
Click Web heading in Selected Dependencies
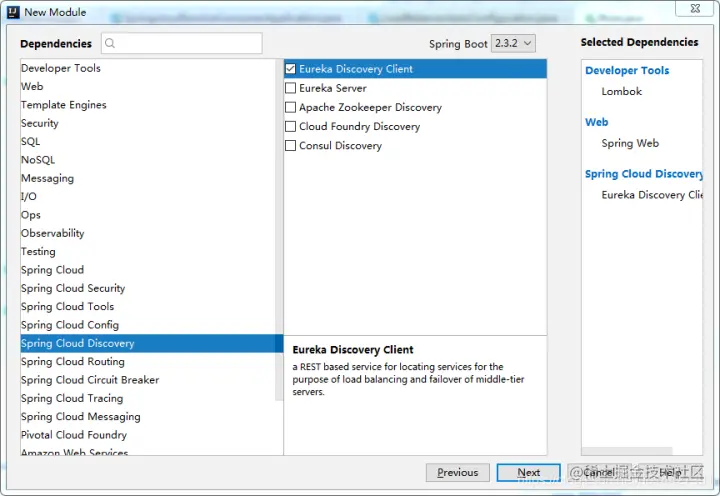point(596,122)
